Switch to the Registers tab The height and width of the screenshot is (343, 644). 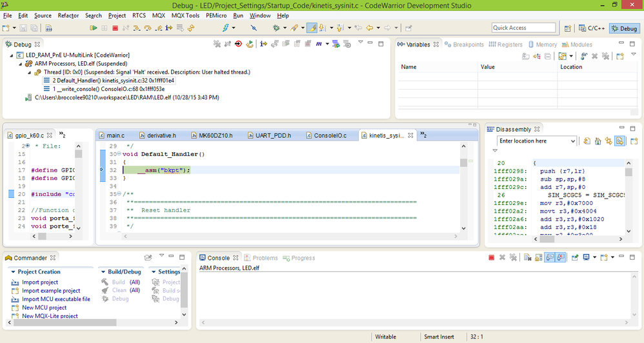pyautogui.click(x=506, y=44)
